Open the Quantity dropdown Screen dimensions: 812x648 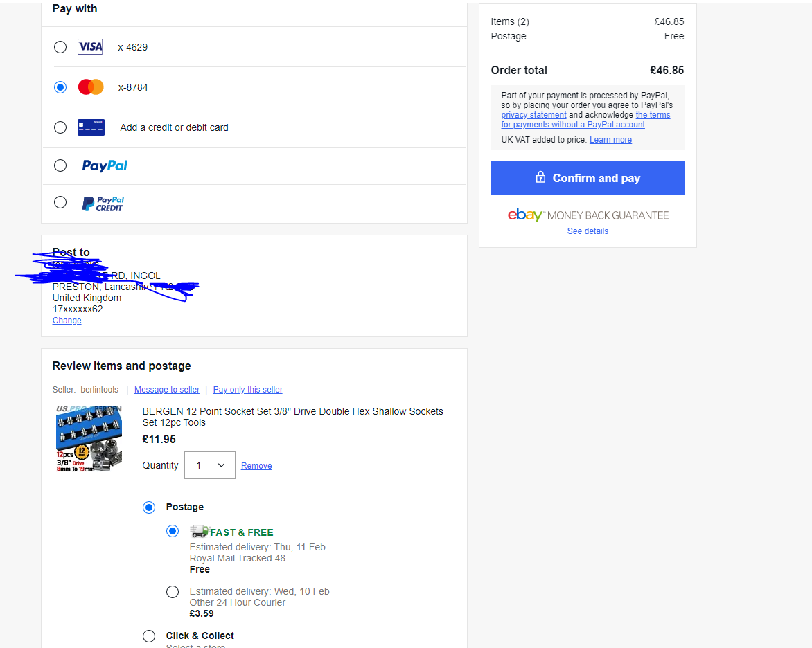210,465
